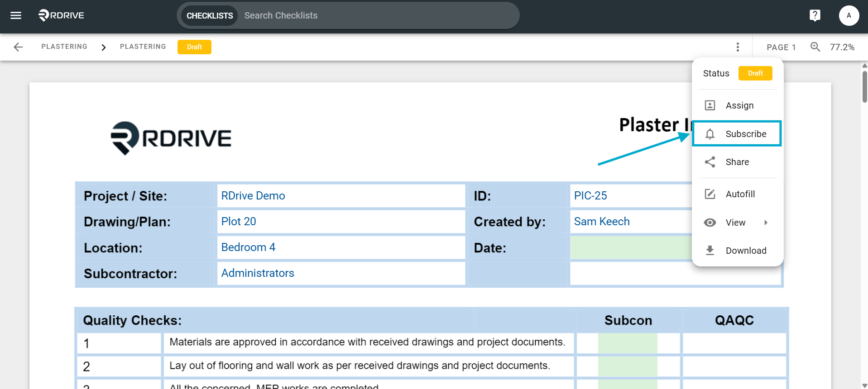
Task: Click the Bedroom 4 location field
Action: 341,247
